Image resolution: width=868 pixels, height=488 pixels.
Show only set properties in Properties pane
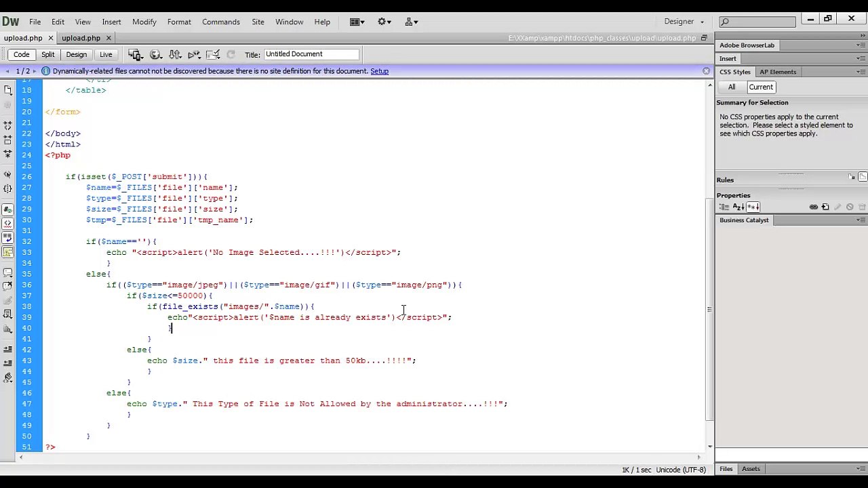tap(753, 207)
